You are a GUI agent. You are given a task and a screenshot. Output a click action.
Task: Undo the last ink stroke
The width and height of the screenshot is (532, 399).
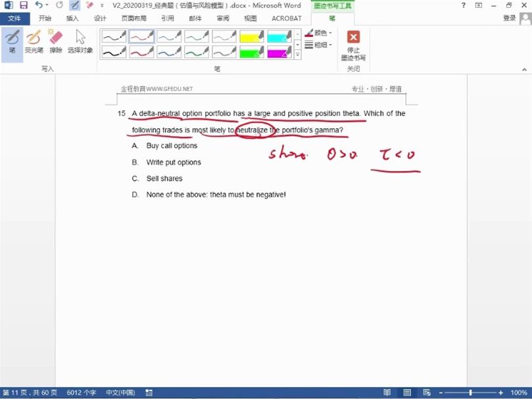[x=39, y=5]
